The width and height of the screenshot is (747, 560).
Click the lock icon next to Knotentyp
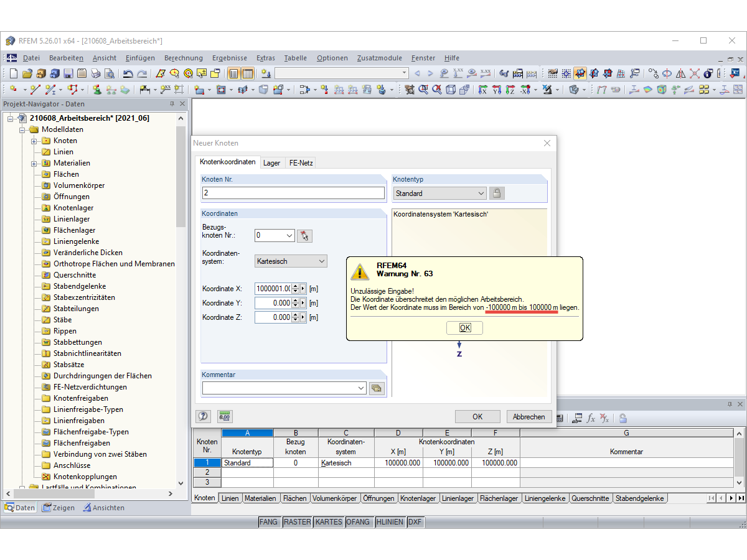point(496,193)
